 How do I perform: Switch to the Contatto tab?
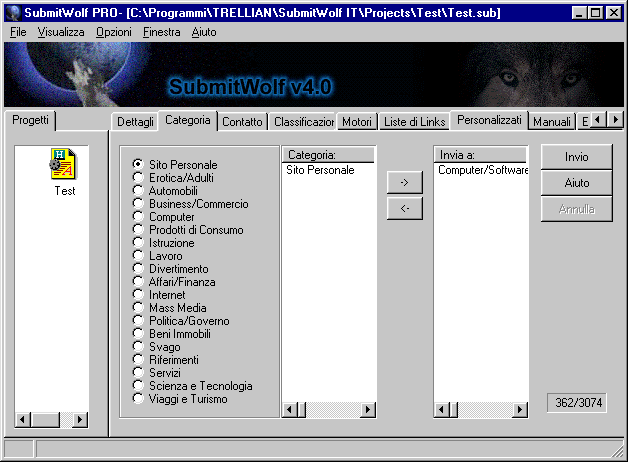click(242, 122)
